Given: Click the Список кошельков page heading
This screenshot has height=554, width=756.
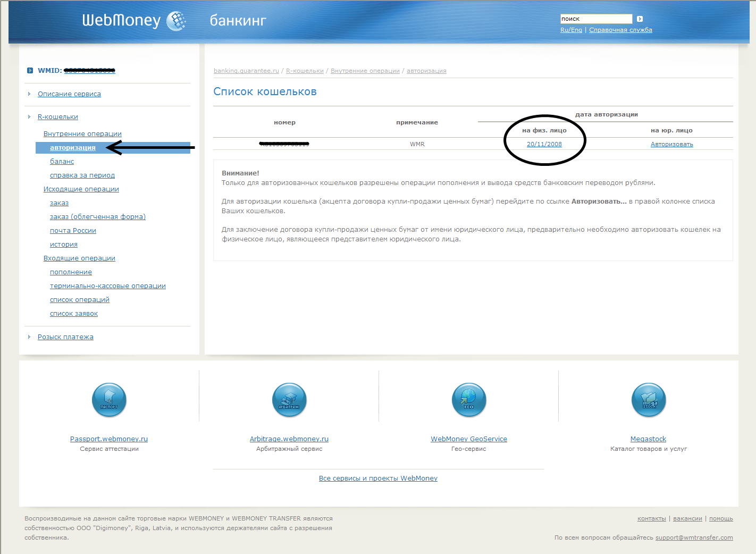Looking at the screenshot, I should tap(265, 91).
